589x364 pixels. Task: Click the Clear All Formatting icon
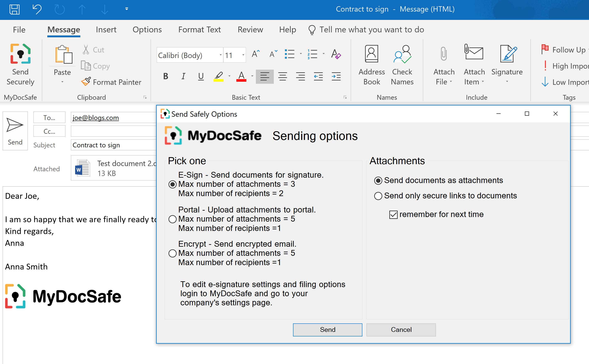tap(336, 54)
